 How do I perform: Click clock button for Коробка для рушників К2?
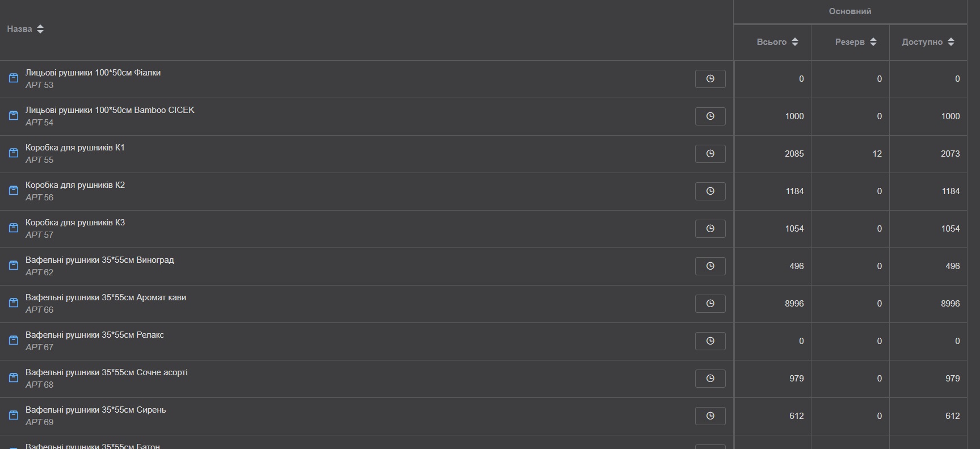pos(710,191)
